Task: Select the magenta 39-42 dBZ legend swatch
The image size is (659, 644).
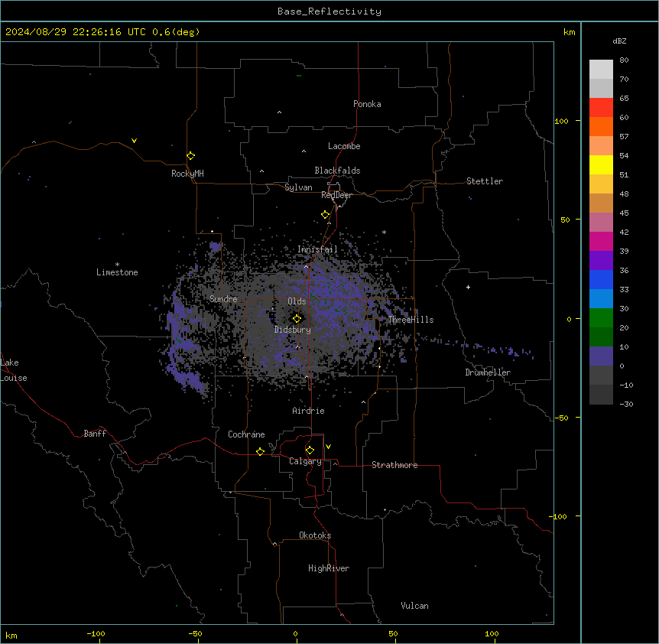Action: tap(601, 241)
